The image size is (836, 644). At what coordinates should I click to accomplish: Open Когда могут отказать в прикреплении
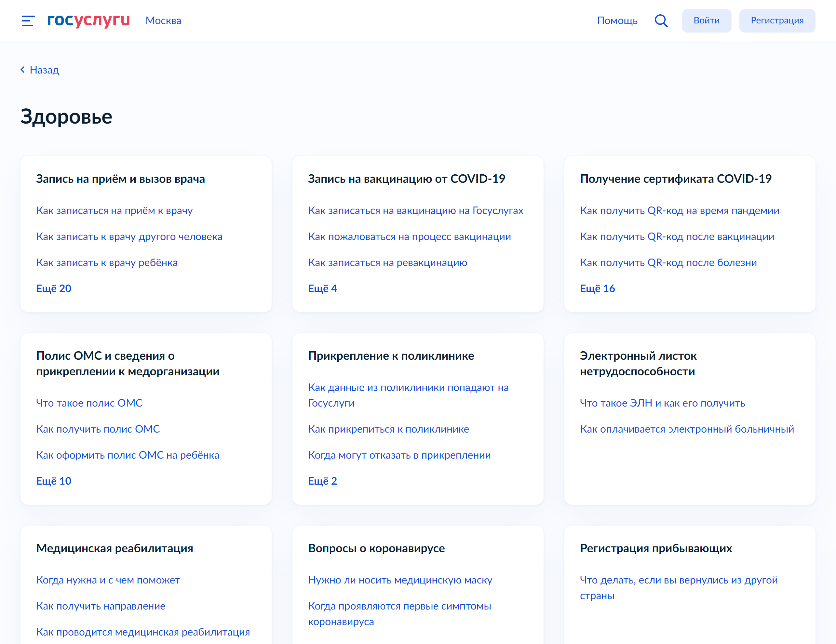tap(399, 455)
